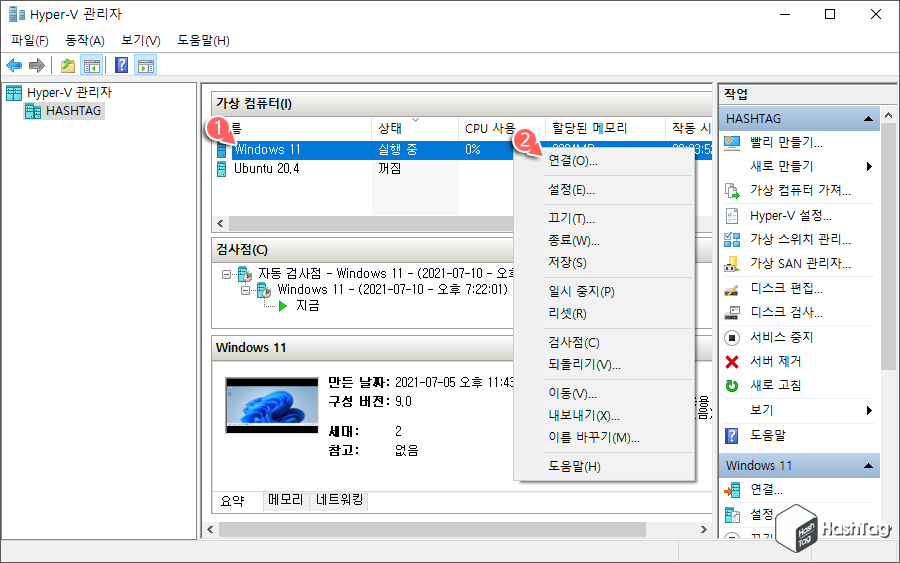Choose 일시 중지(P) from the context menu

tap(604, 292)
